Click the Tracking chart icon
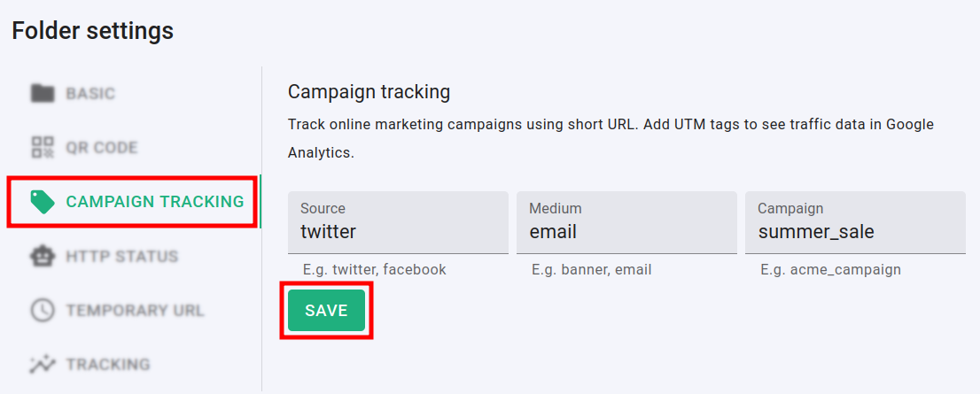 [x=43, y=364]
